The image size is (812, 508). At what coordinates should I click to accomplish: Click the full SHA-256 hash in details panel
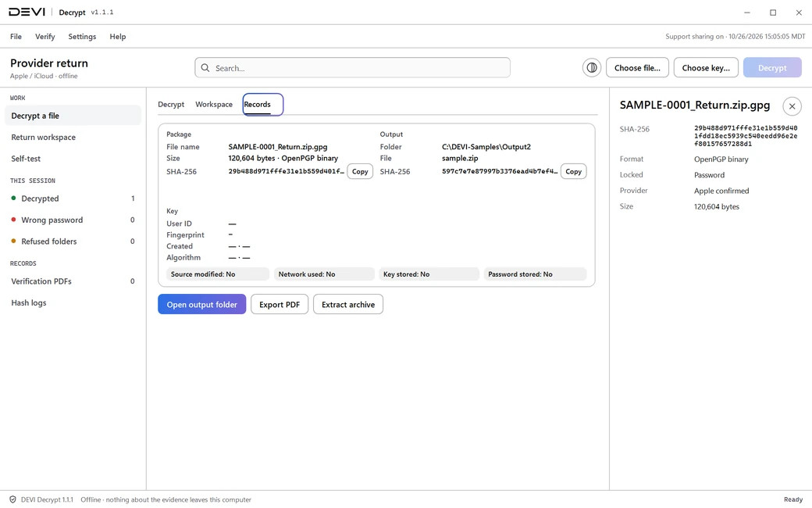(x=746, y=136)
